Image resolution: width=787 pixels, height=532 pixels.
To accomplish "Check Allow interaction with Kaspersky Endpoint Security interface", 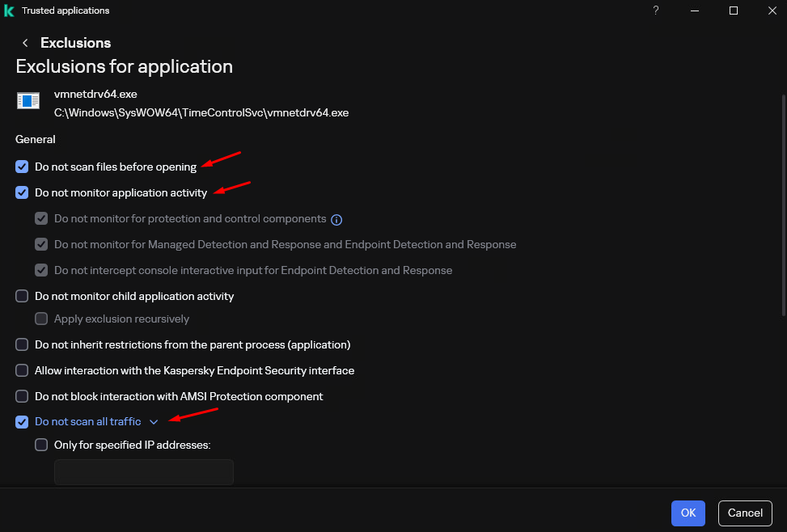I will click(x=21, y=370).
